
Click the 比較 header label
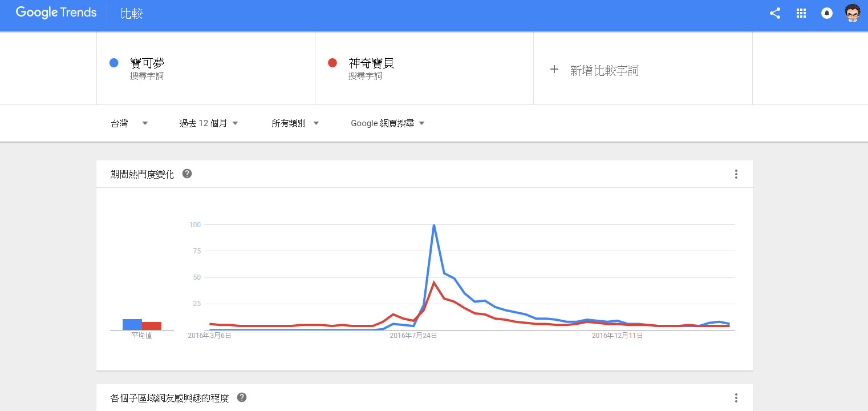132,14
